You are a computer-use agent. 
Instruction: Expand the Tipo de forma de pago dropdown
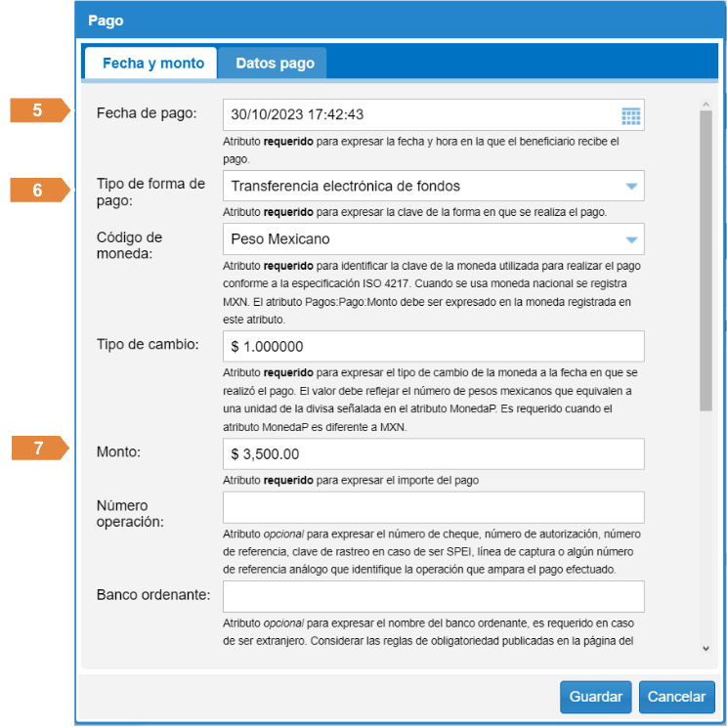[631, 186]
